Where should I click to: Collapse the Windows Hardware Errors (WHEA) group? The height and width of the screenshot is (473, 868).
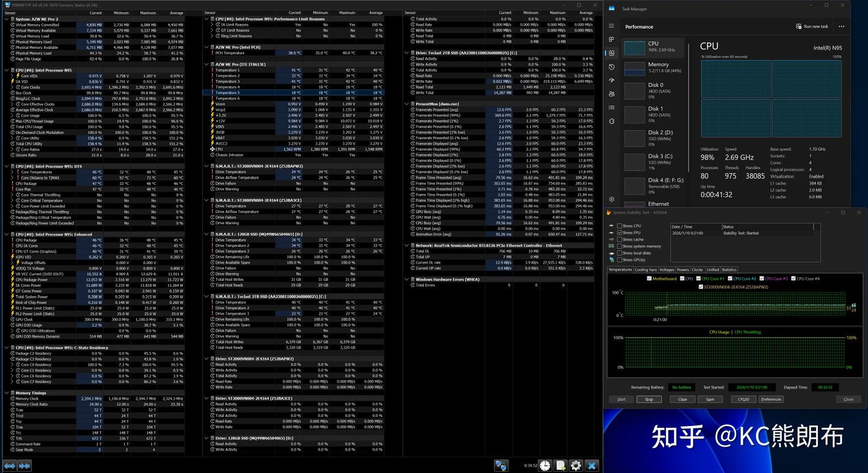click(x=407, y=280)
